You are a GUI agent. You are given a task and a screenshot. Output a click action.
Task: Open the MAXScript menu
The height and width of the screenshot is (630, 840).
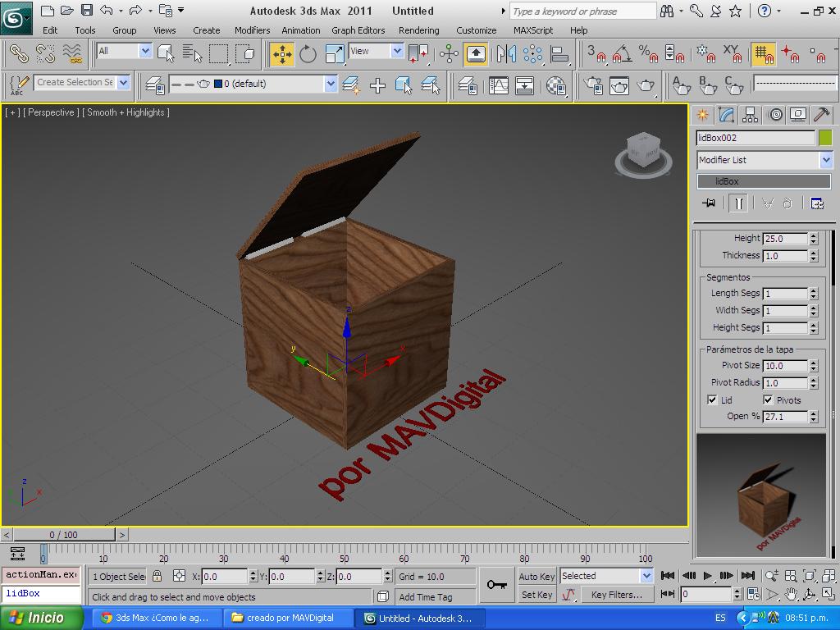532,30
